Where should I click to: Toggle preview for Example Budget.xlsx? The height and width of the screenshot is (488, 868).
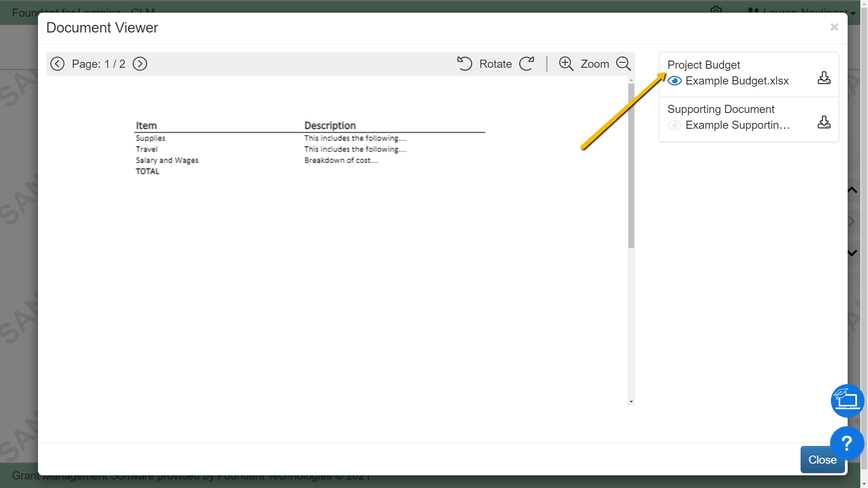[675, 80]
